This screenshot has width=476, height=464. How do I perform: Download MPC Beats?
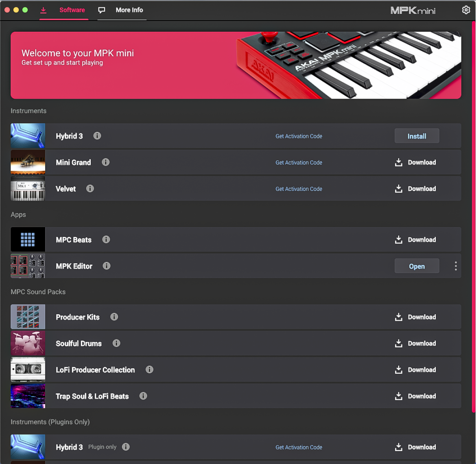coord(416,240)
